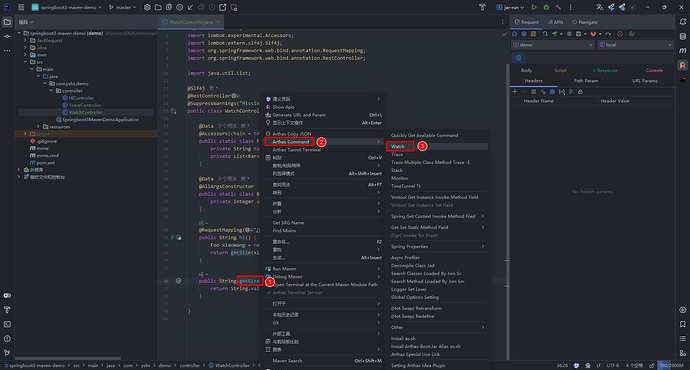
Task: Click the translate icon in title bar
Action: tap(599, 7)
